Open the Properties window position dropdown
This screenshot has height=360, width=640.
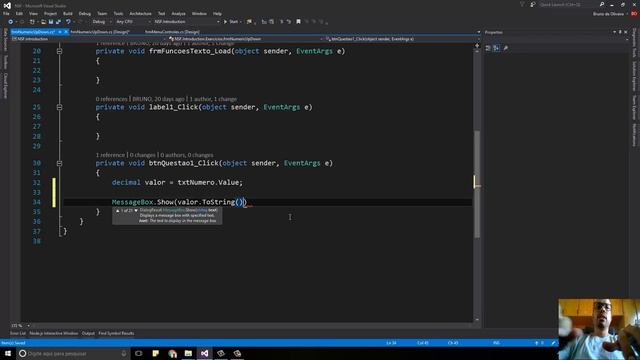[x=614, y=32]
